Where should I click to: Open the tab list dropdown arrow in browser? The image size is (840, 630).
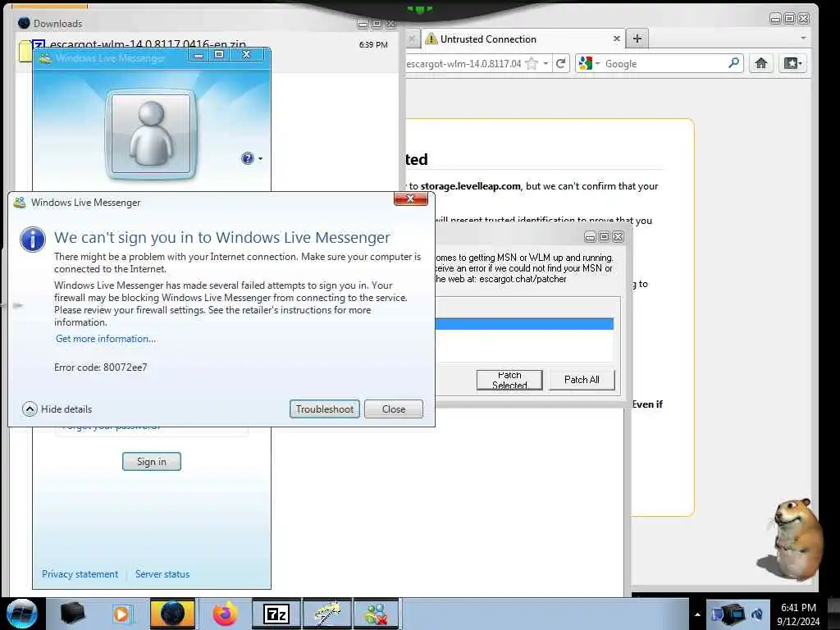coord(803,39)
